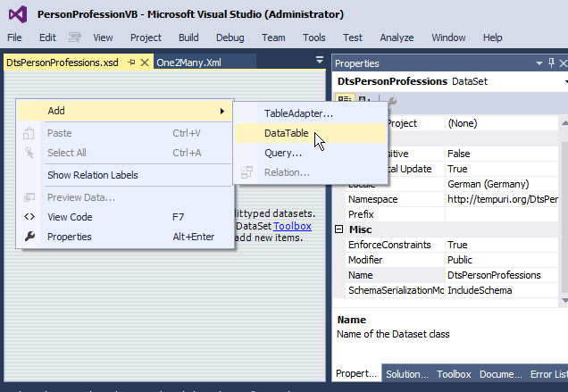Click the Property Pages wrench icon
The width and height of the screenshot is (568, 392).
392,101
